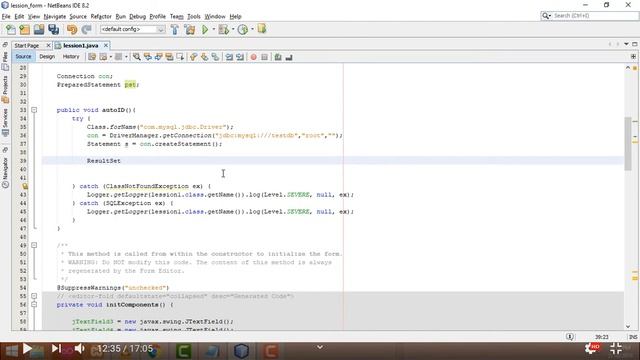Close the Start Page tab
This screenshot has width=640, height=360.
(x=49, y=45)
